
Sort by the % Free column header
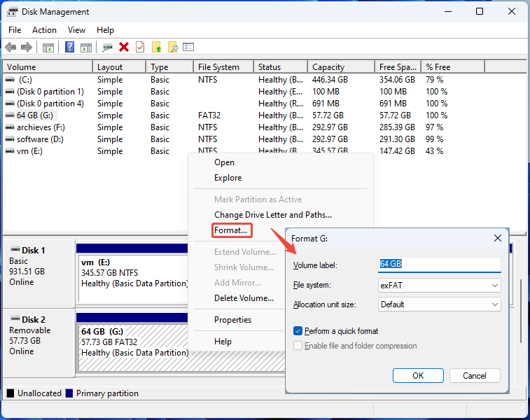point(453,67)
